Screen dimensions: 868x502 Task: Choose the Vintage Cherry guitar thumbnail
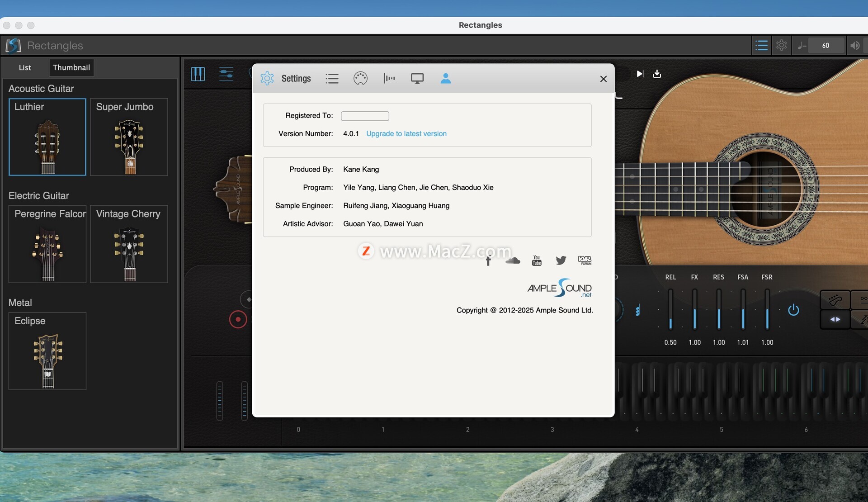[129, 244]
